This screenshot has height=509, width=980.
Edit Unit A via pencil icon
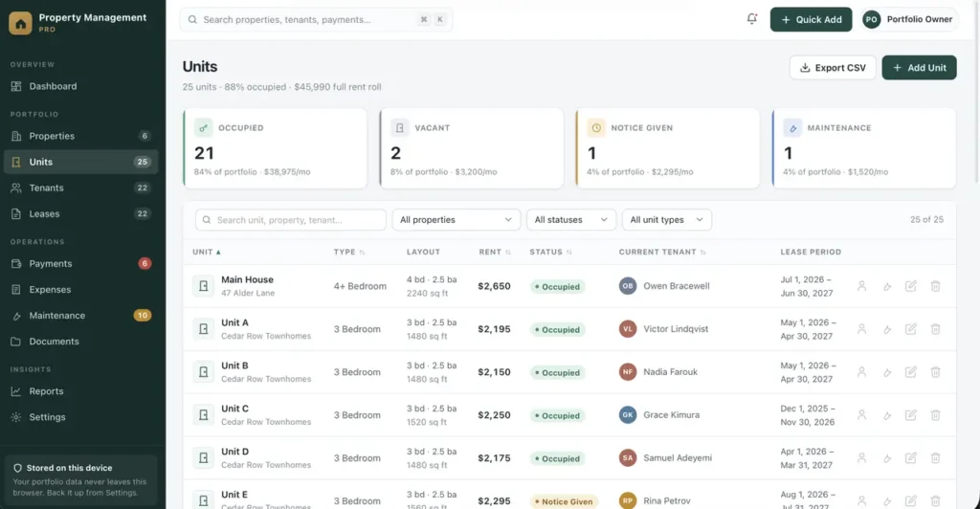pyautogui.click(x=911, y=329)
